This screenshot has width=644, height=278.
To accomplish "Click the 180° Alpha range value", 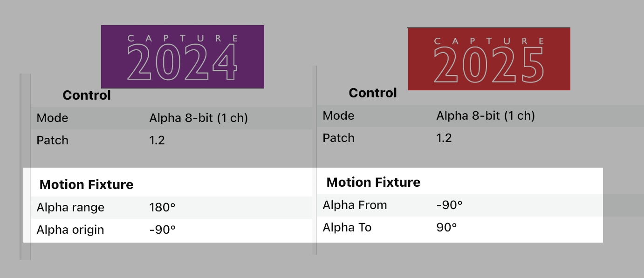I will click(x=162, y=208).
